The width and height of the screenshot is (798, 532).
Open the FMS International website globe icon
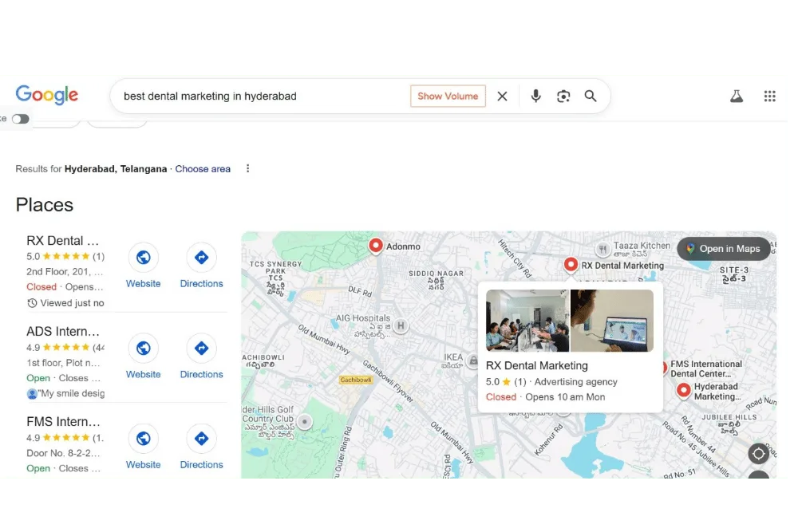pyautogui.click(x=144, y=439)
